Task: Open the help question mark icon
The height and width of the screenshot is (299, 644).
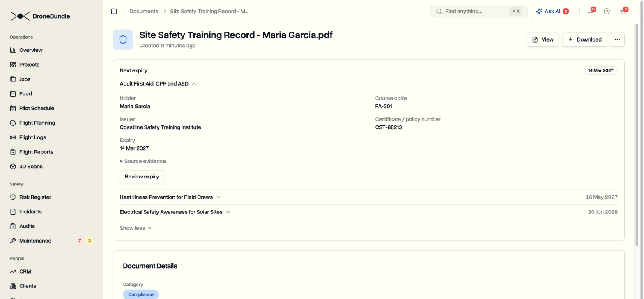Action: (x=607, y=12)
